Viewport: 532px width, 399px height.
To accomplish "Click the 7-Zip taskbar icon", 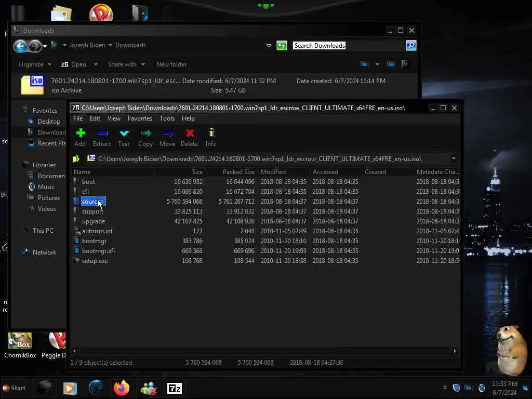I will pyautogui.click(x=175, y=388).
